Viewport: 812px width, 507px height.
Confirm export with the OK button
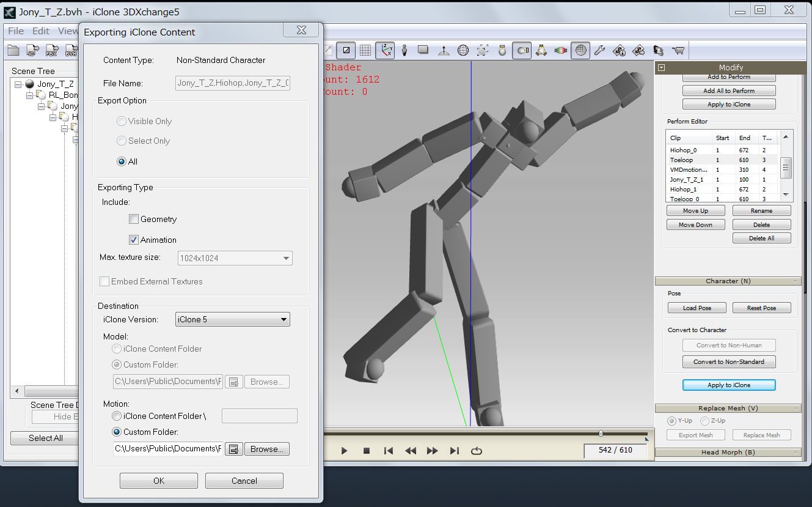(x=159, y=481)
